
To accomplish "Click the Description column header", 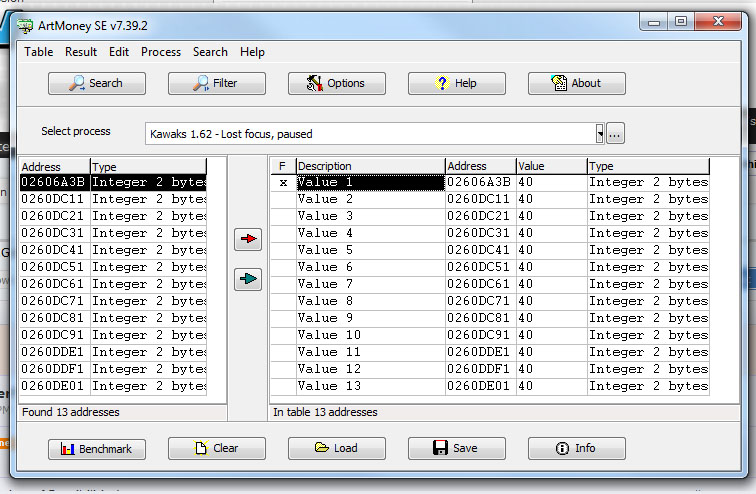I will coord(370,166).
